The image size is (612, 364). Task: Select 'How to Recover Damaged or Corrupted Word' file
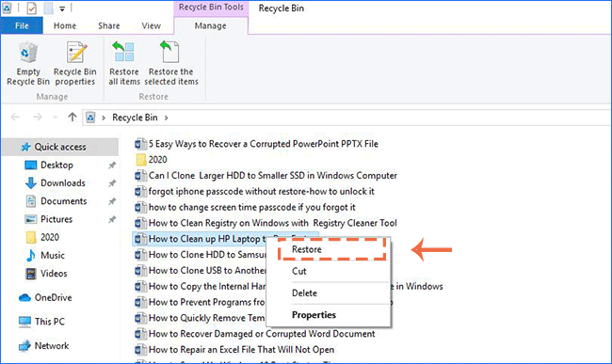(x=255, y=334)
